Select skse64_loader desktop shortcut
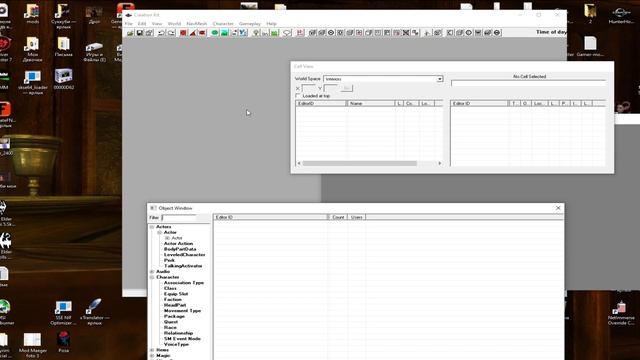Image resolution: width=640 pixels, height=360 pixels. [32, 82]
